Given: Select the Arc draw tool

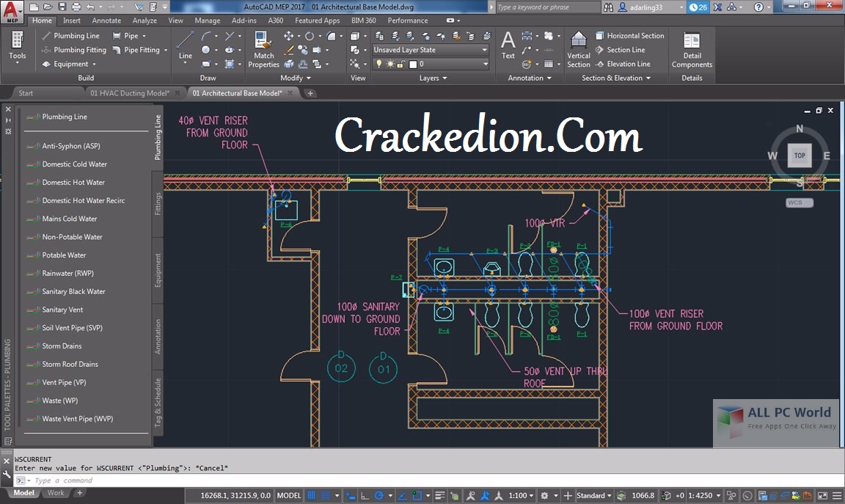Looking at the screenshot, I should point(206,36).
